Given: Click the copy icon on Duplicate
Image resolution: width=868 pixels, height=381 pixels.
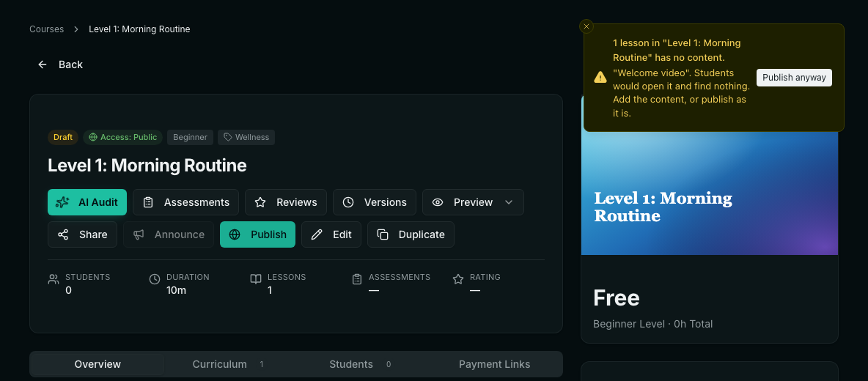Looking at the screenshot, I should tap(383, 234).
